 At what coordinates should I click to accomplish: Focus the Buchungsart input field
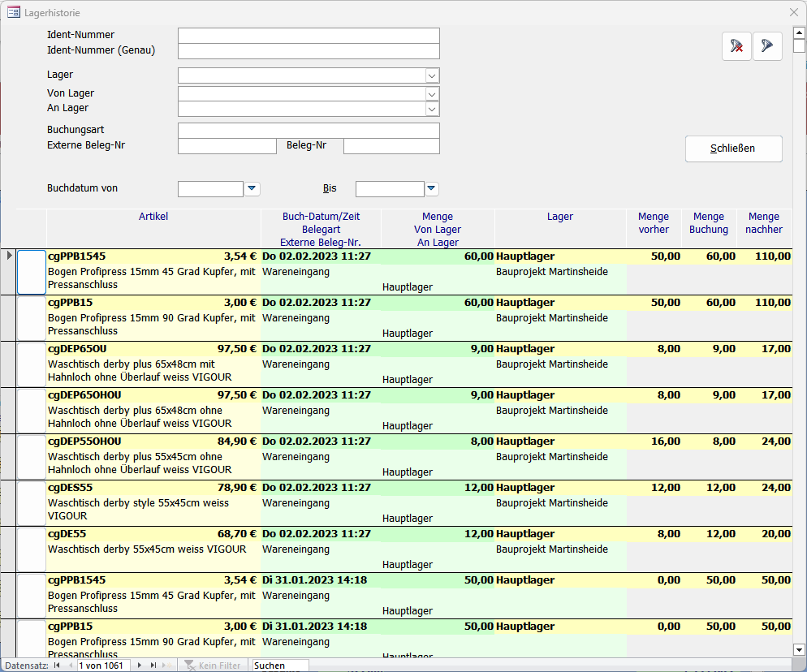[x=309, y=131]
